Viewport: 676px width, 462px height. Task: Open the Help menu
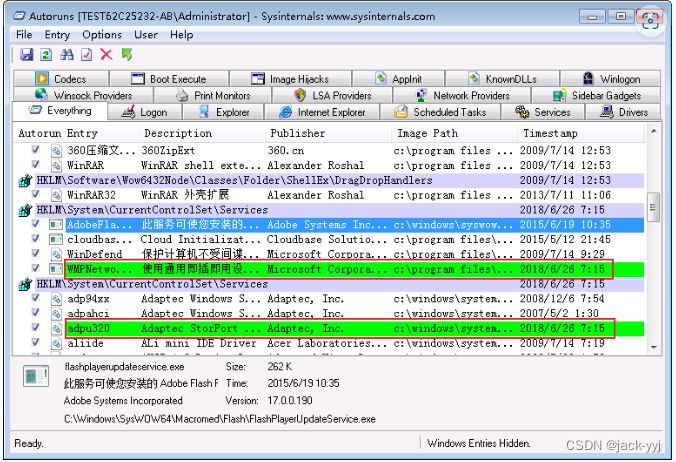coord(182,35)
